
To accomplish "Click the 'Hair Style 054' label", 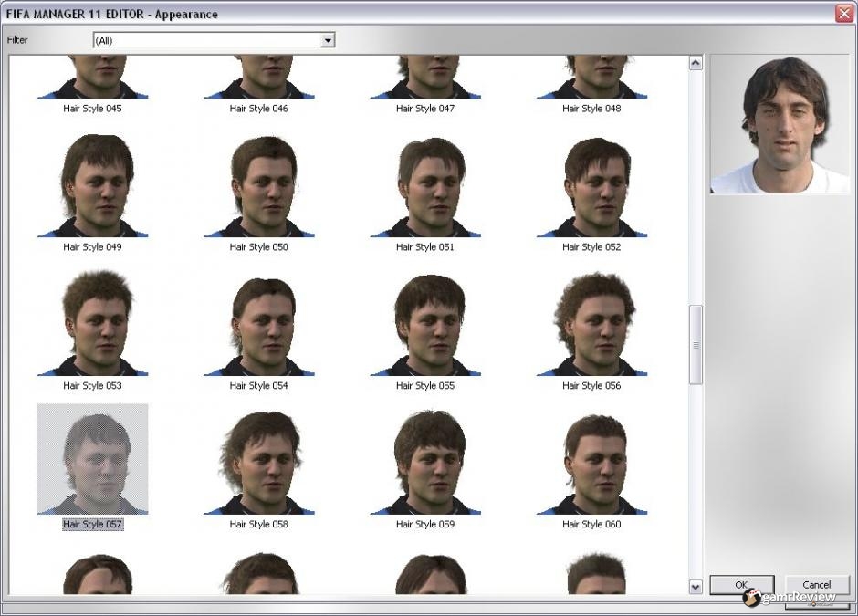I will (x=259, y=385).
